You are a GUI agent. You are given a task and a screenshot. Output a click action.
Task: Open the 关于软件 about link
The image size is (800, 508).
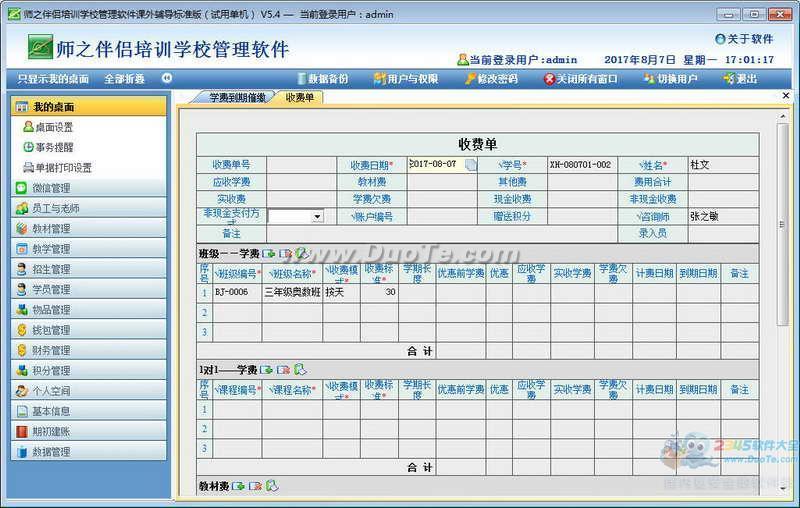744,39
